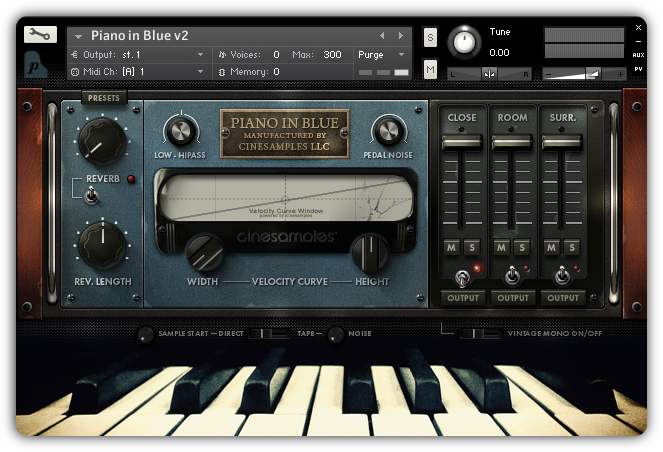Viewport: 663px width, 452px height.
Task: Mute the CLOSE mic channel
Action: 452,247
